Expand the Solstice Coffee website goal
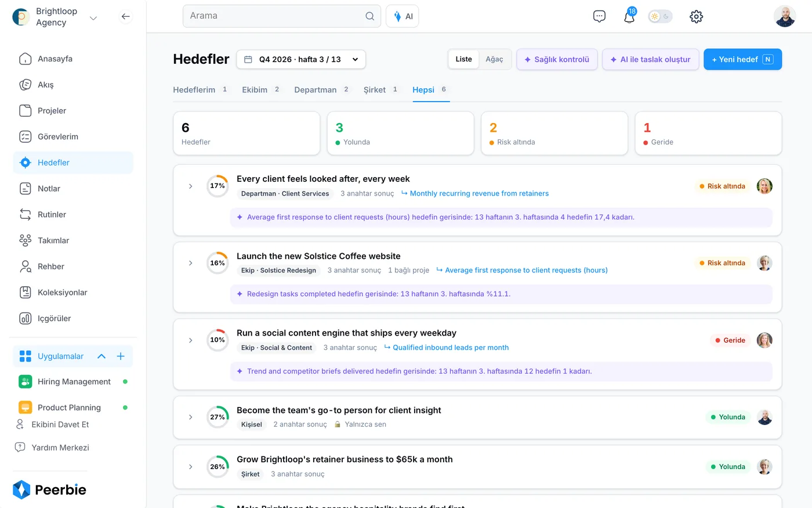The image size is (812, 508). coord(190,263)
